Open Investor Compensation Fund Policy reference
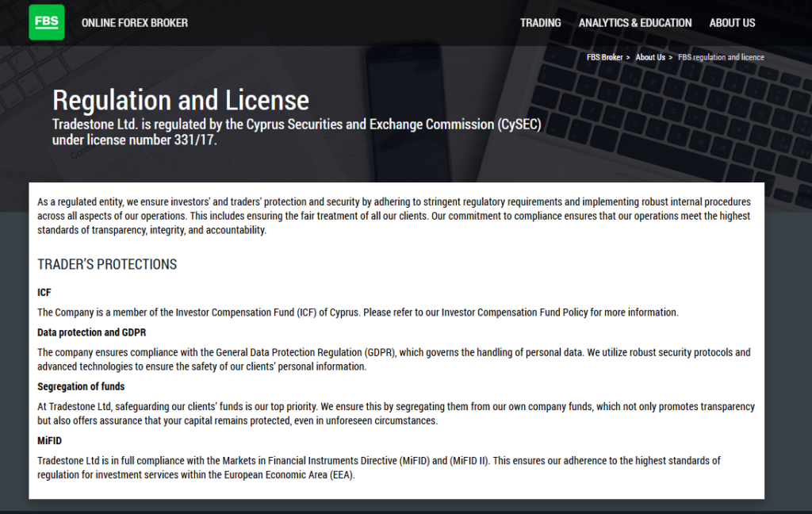The image size is (812, 514). point(514,313)
